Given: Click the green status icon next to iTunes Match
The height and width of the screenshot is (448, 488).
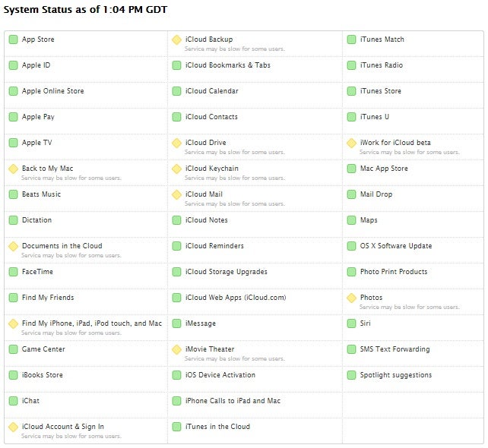Looking at the screenshot, I should (x=351, y=39).
